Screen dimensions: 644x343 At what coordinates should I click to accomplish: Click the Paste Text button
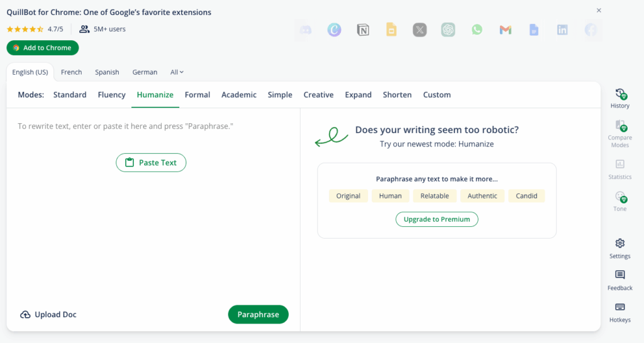[x=151, y=163]
